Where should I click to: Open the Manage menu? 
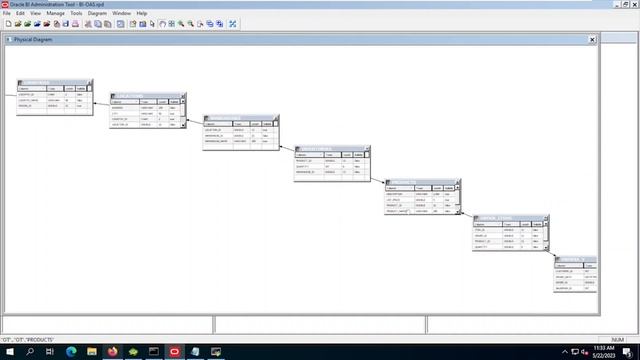pos(56,13)
